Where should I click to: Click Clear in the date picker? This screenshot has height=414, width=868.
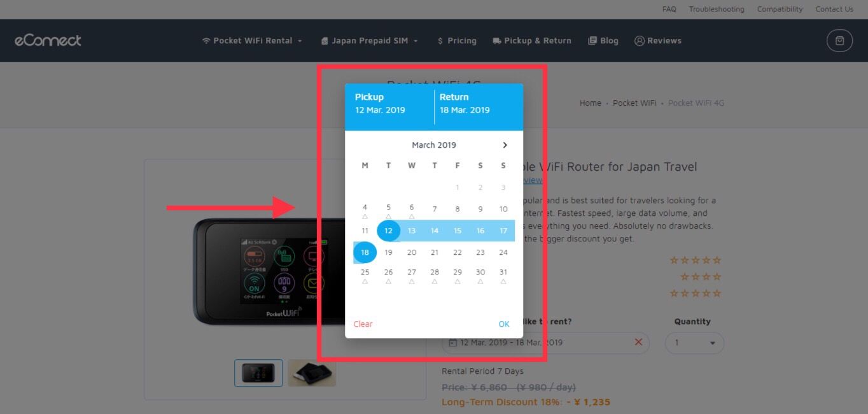click(x=363, y=324)
